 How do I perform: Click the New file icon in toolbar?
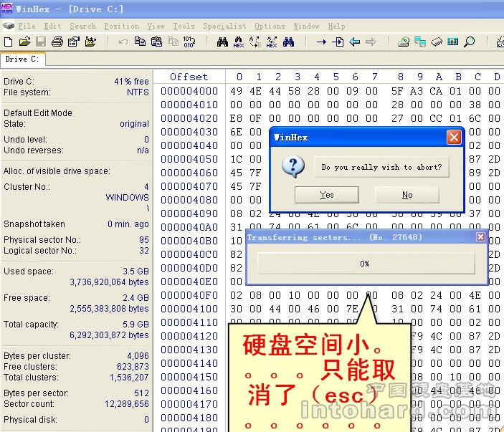pos(9,42)
